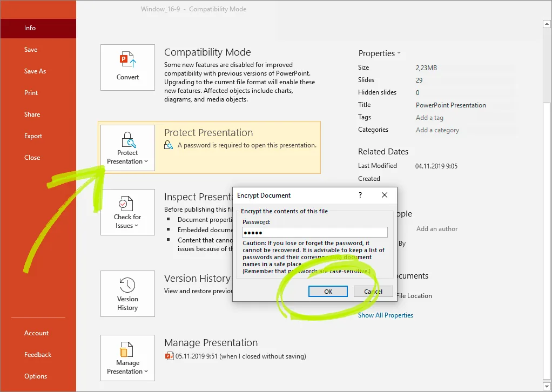The height and width of the screenshot is (392, 552).
Task: Click the help question mark in Encrypt Document
Action: pos(360,195)
